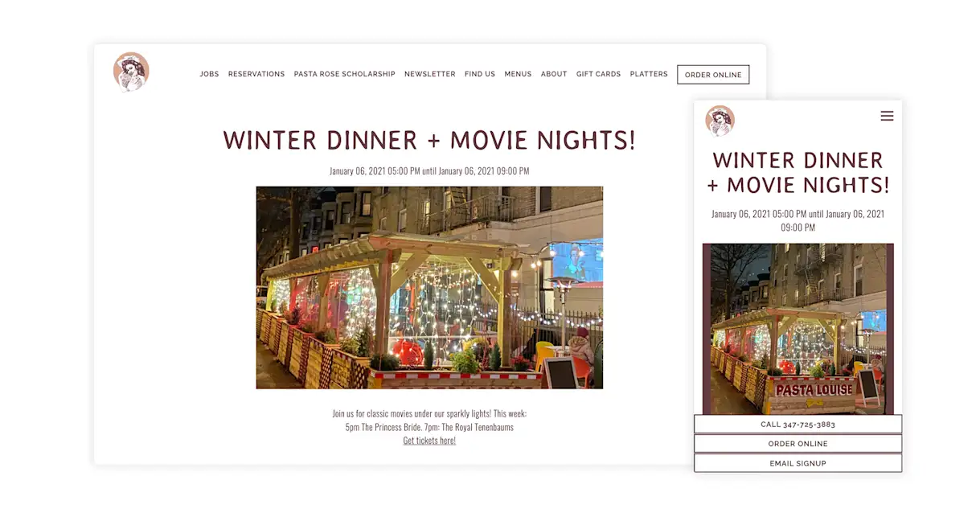View the Menus page
This screenshot has width=980, height=509.
click(x=518, y=74)
